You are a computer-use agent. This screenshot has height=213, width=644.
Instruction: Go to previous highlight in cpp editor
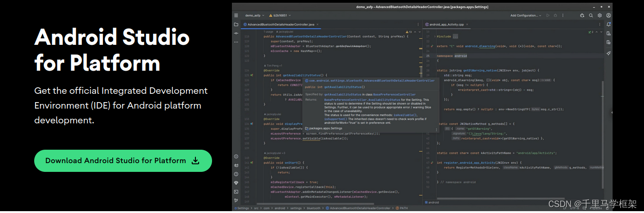click(x=597, y=32)
